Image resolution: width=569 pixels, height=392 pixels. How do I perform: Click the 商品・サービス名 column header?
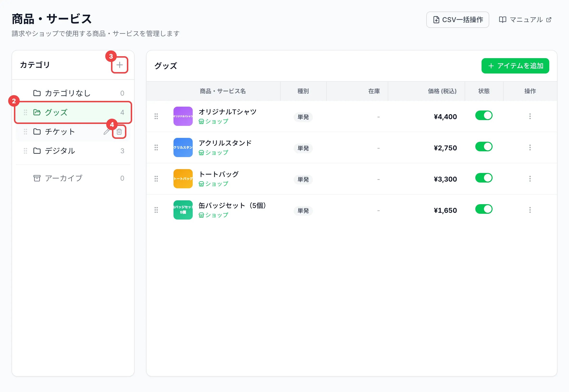223,91
